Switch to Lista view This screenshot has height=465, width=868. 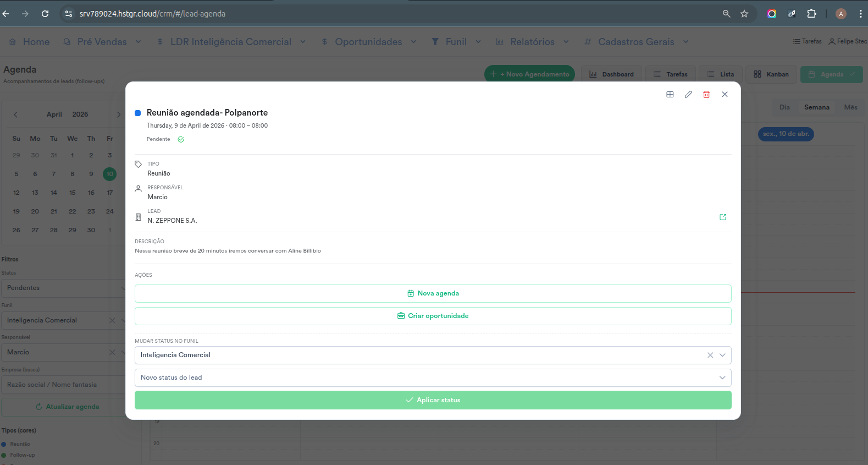click(721, 74)
